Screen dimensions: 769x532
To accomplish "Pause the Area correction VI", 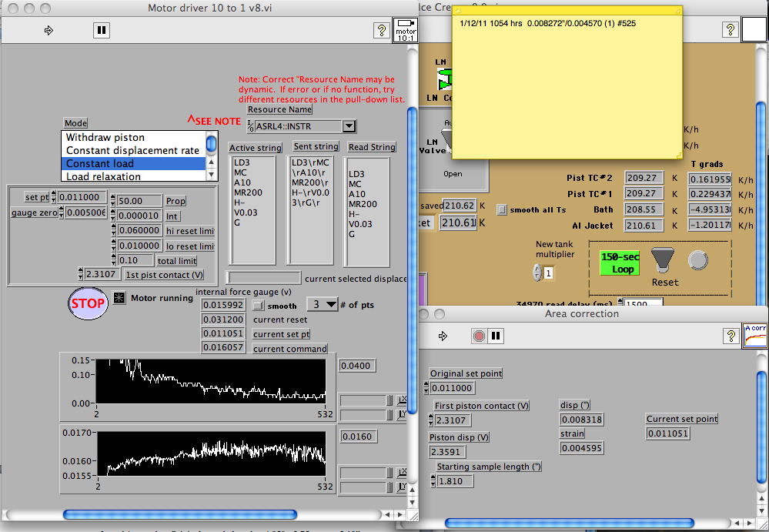I will (x=497, y=336).
